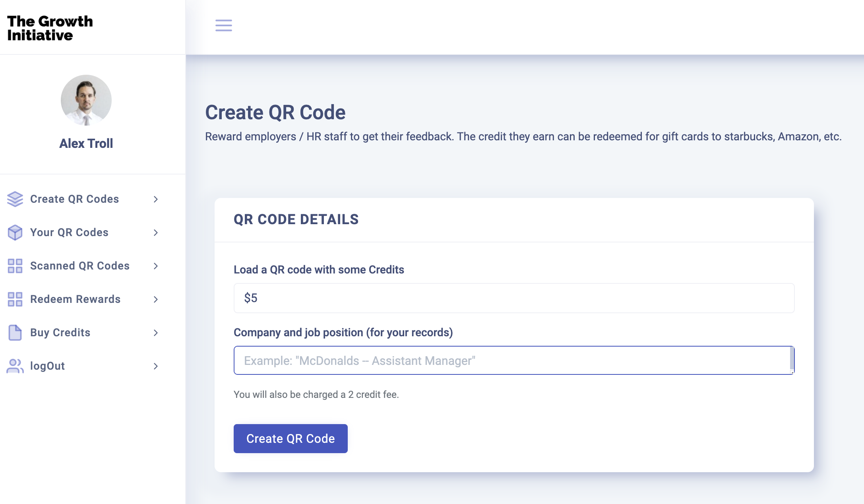Expand the Your QR Codes chevron
This screenshot has width=864, height=504.
click(156, 233)
